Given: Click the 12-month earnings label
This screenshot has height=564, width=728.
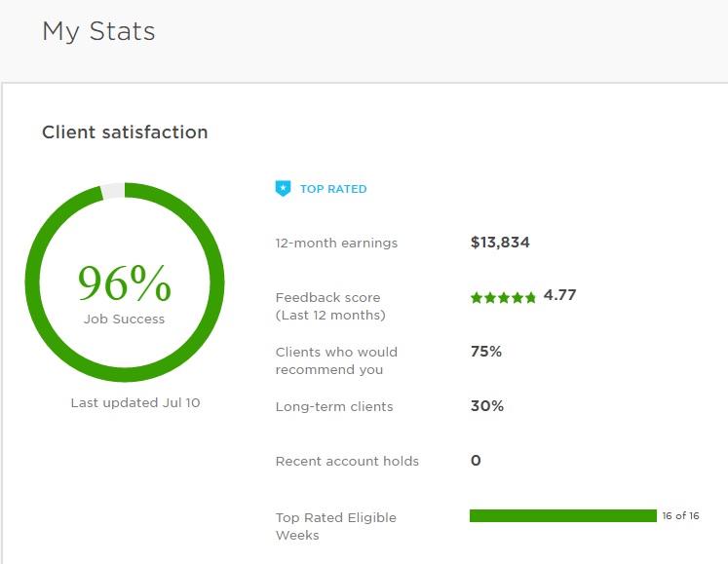Looking at the screenshot, I should [x=336, y=243].
